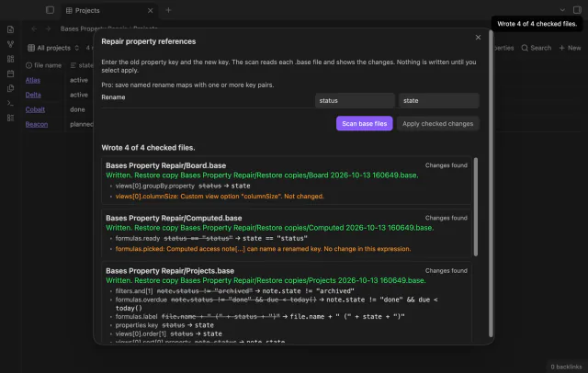Open the graph view ribbon icon
Screen dimensions: 588x373
click(x=10, y=44)
